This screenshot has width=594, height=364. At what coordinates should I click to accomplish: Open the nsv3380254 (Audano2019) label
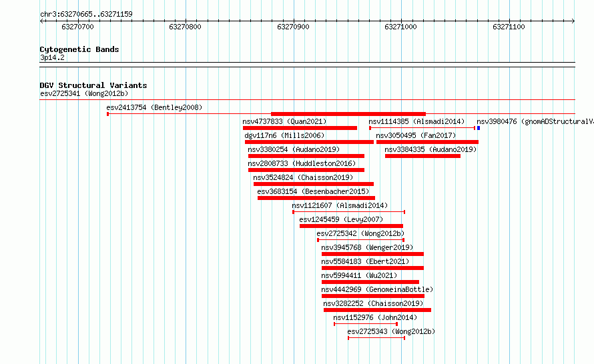[294, 149]
